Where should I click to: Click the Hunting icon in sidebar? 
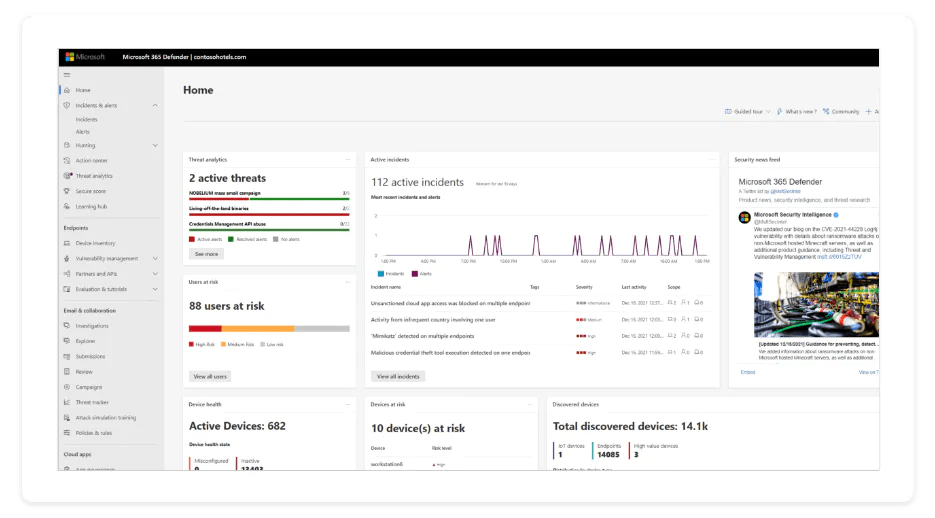tap(67, 145)
